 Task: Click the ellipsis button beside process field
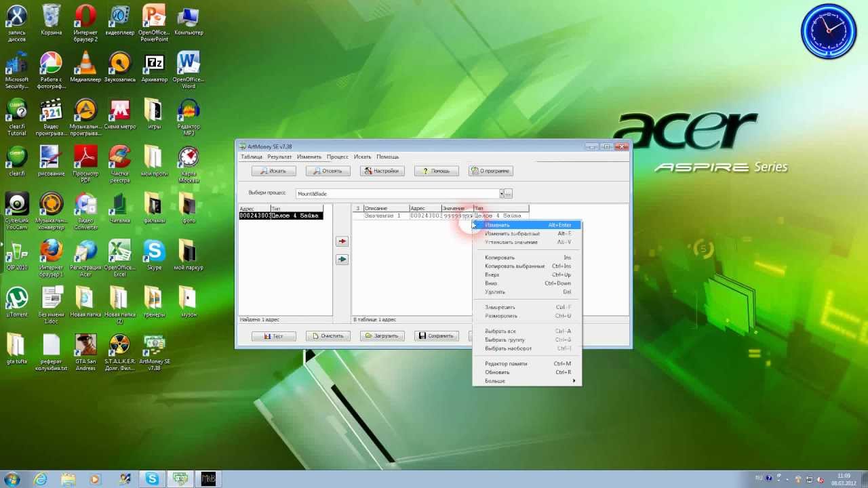click(x=508, y=194)
